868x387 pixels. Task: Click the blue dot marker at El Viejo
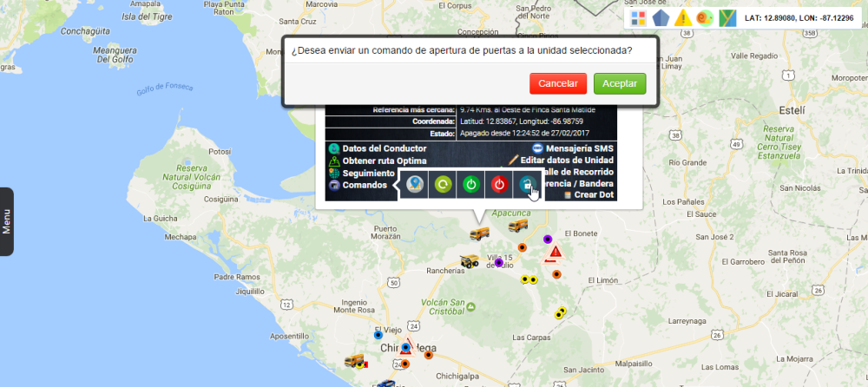pyautogui.click(x=378, y=335)
